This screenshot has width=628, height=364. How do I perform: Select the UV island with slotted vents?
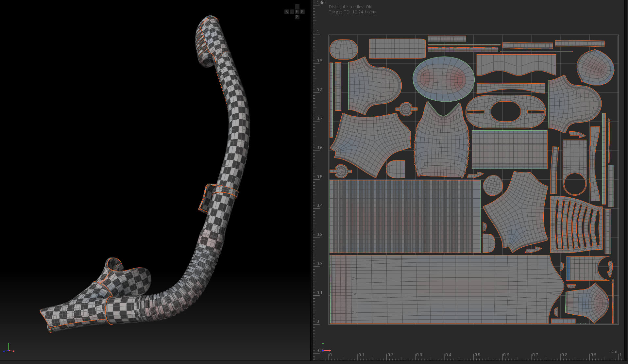click(576, 225)
